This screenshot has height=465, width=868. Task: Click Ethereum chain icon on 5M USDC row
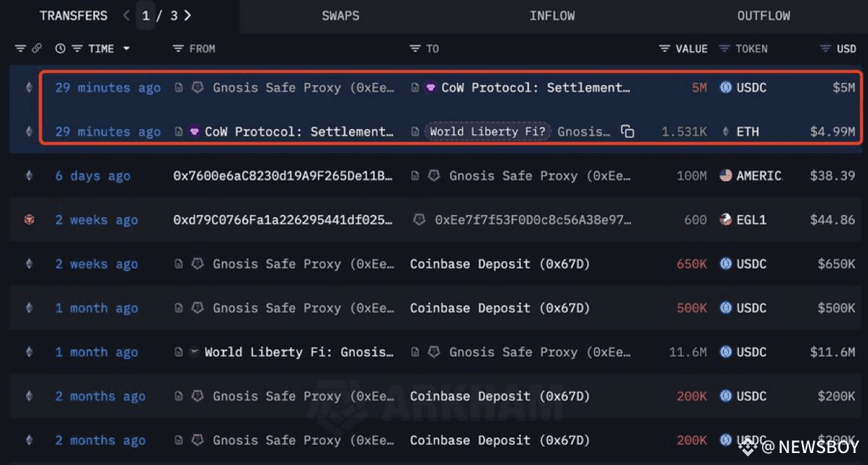(x=29, y=88)
